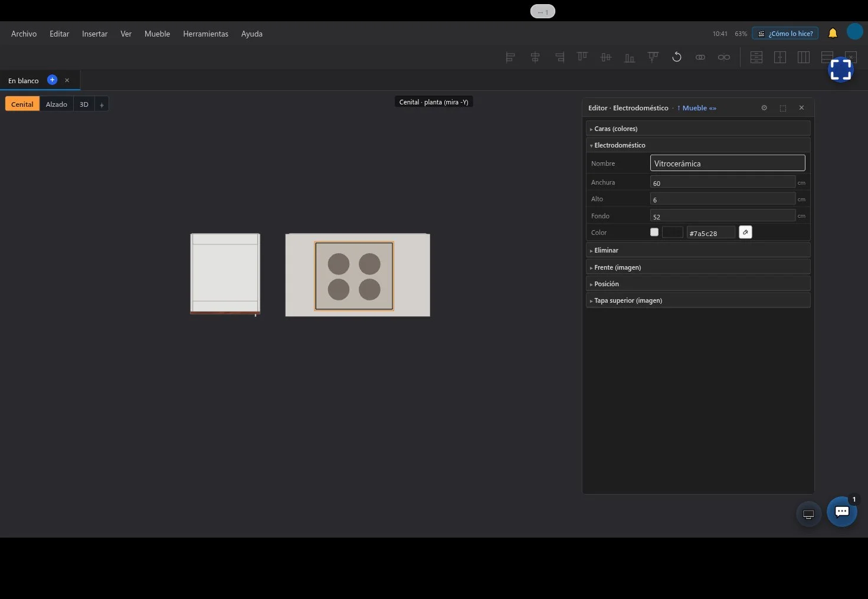
Task: Expand the Caras (colores) section
Action: pos(698,129)
